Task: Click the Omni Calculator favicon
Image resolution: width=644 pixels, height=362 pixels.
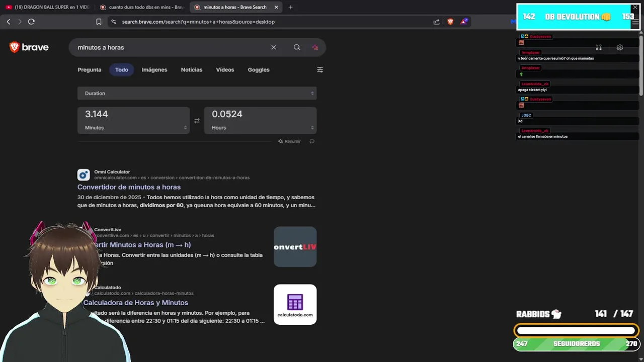Action: point(84,175)
